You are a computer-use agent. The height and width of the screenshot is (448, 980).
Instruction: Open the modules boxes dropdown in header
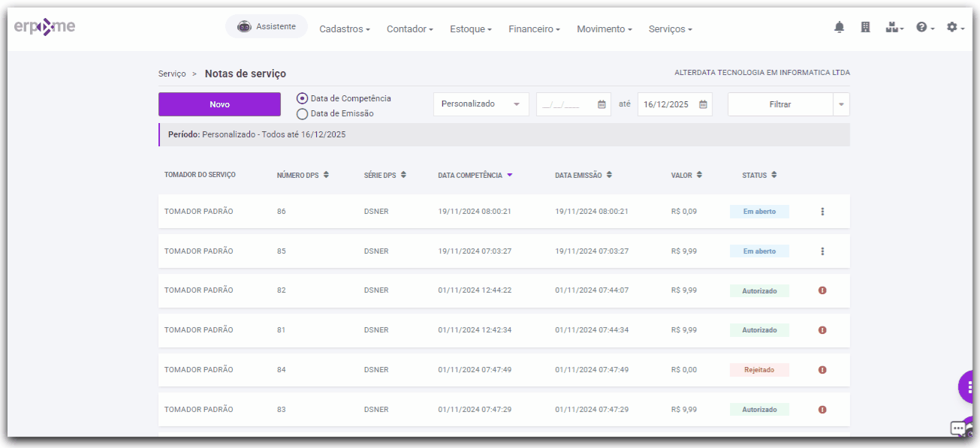[893, 27]
